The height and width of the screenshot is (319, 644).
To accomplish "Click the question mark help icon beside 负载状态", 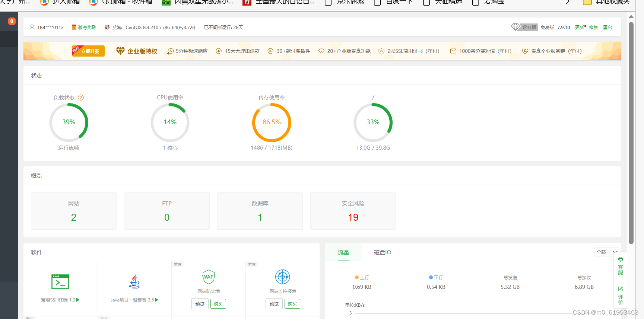I will (x=81, y=98).
